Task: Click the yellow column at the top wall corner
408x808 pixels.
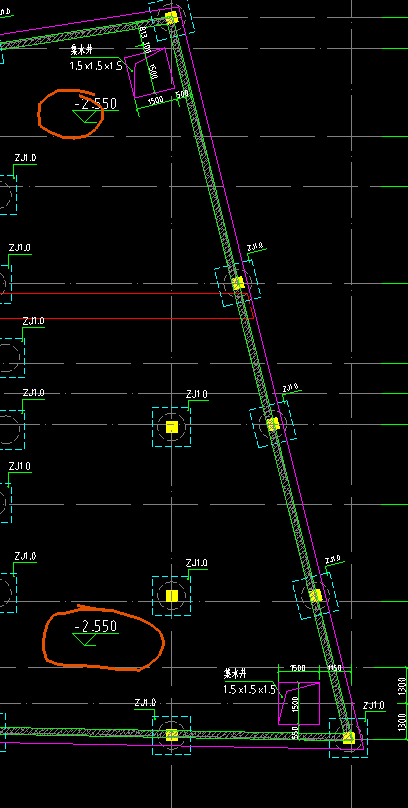Action: [x=172, y=18]
